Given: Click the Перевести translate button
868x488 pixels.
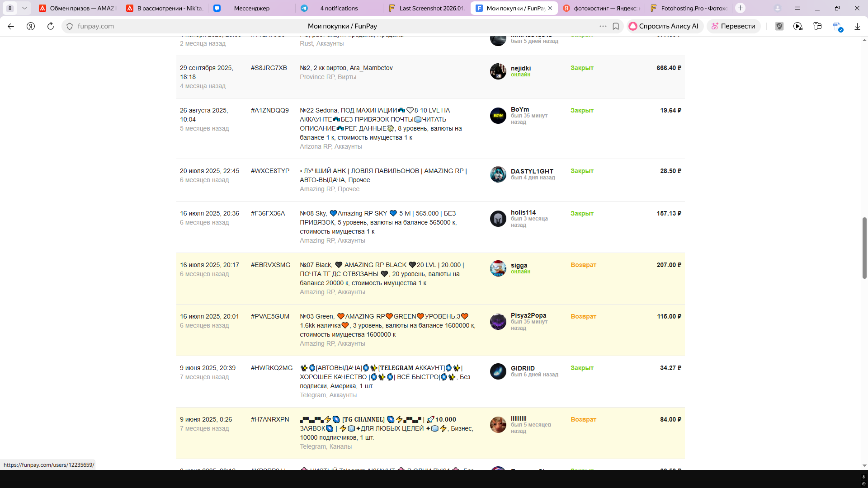Looking at the screenshot, I should pyautogui.click(x=733, y=26).
